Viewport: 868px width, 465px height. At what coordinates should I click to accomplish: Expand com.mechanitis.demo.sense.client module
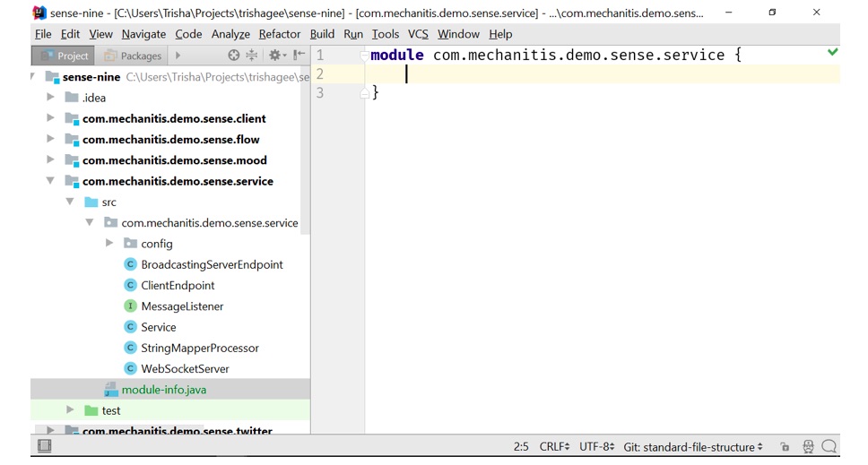point(50,117)
